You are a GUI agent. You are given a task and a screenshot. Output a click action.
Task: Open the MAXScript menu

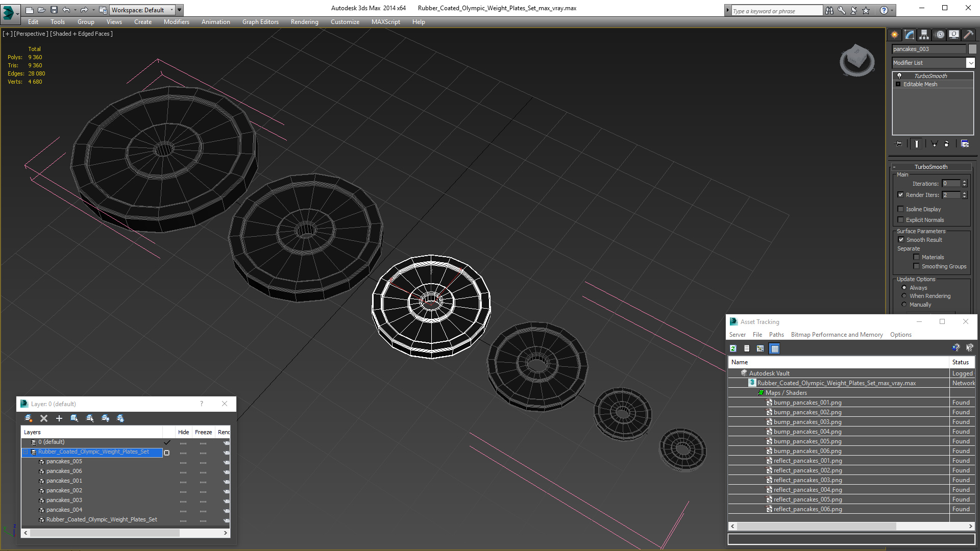(x=386, y=22)
